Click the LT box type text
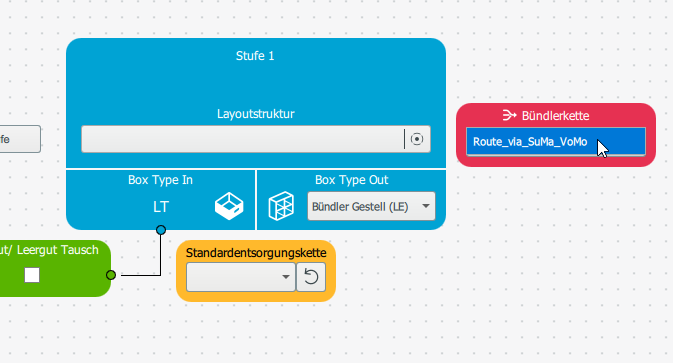The width and height of the screenshot is (673, 363). [x=161, y=207]
